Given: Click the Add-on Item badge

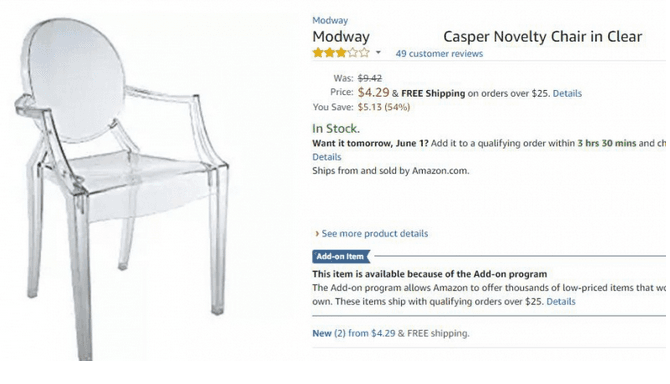Looking at the screenshot, I should [341, 256].
